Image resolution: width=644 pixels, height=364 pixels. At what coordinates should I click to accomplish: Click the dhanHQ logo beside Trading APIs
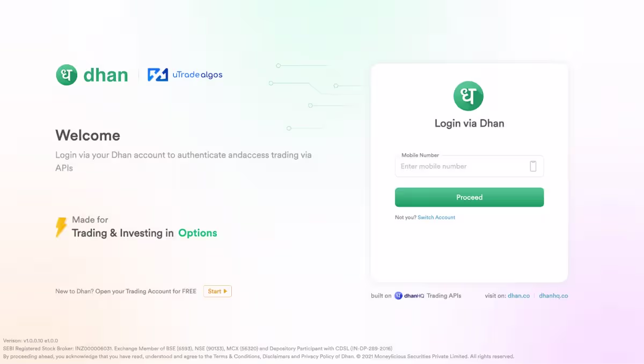[409, 295]
